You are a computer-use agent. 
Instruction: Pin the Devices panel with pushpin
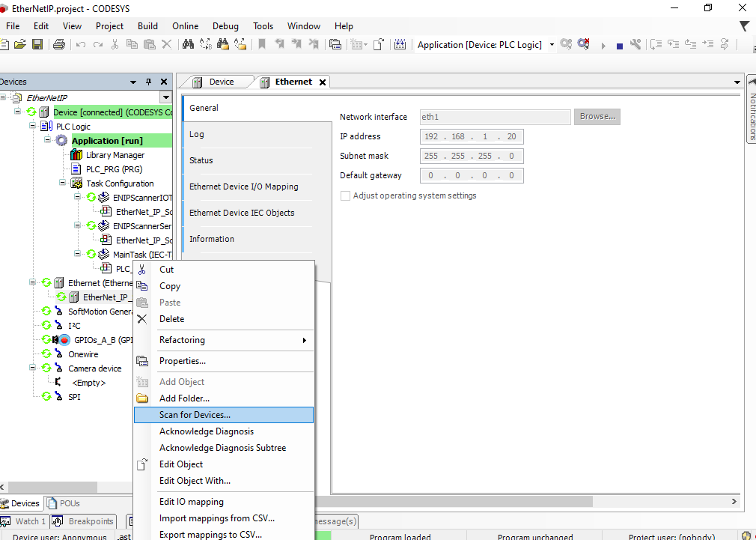point(149,82)
